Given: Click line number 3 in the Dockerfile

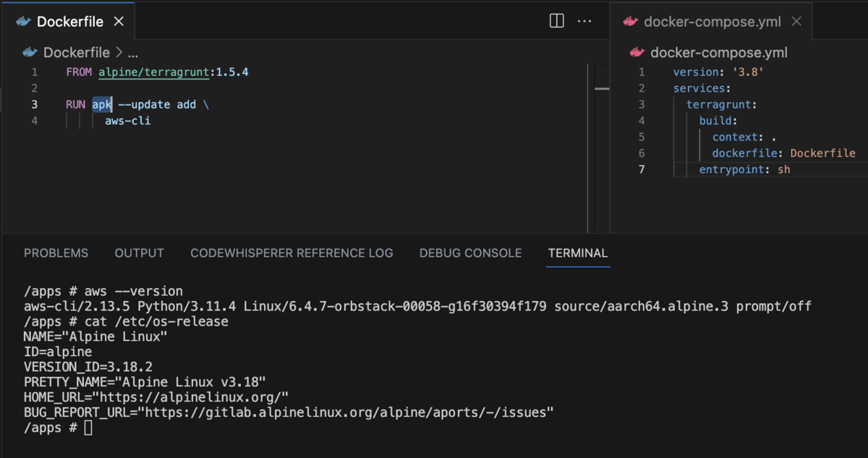Looking at the screenshot, I should click(x=34, y=103).
